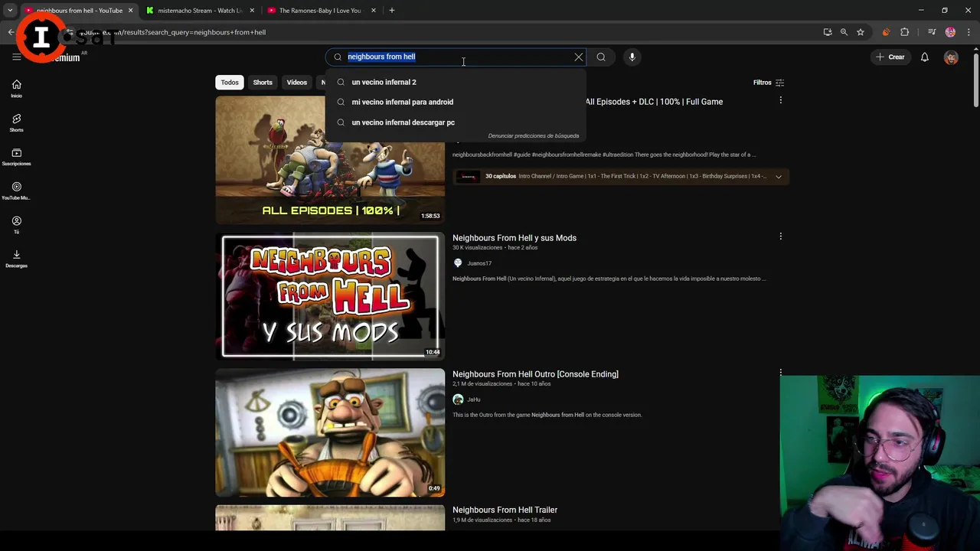Open 'Y sus Mods' video thumbnail
Screen dimensions: 980x551
pyautogui.click(x=330, y=296)
